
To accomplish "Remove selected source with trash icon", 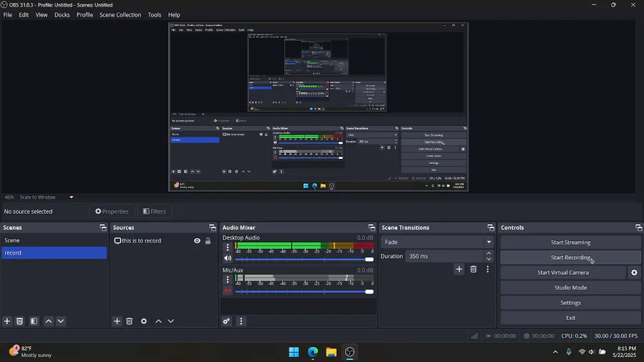I will click(130, 321).
